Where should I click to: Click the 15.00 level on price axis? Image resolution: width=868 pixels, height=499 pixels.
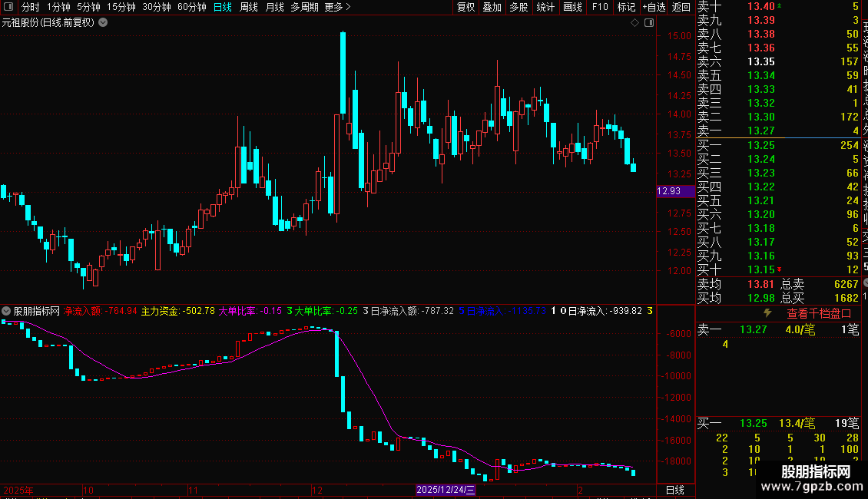pos(679,36)
